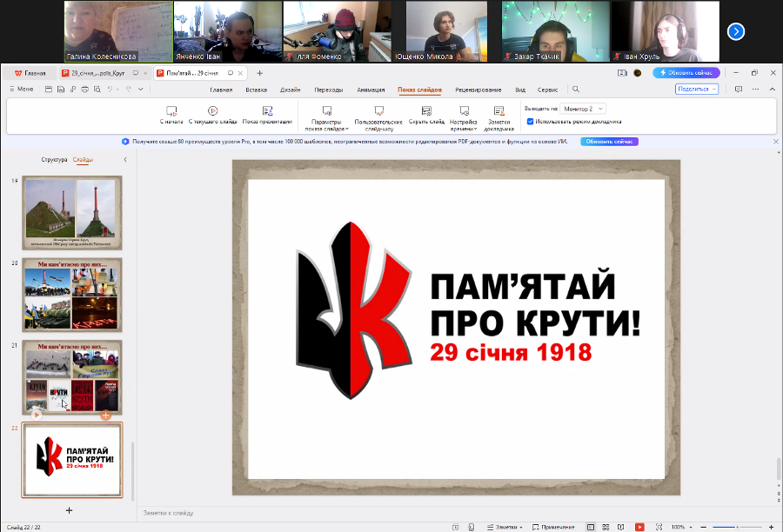Switch to the Дизайн ribbon tab

[290, 90]
